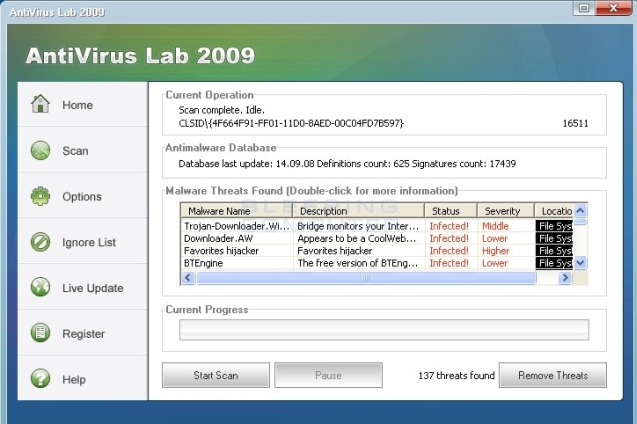Click the Options gear icon
The image size is (637, 424).
[41, 196]
